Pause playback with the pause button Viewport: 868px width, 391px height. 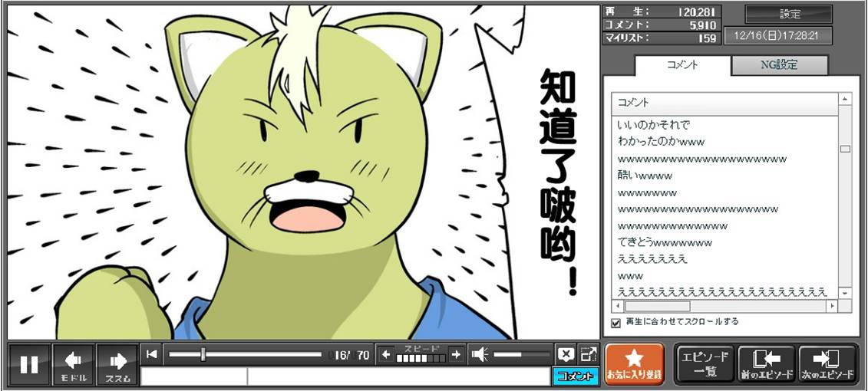29,365
